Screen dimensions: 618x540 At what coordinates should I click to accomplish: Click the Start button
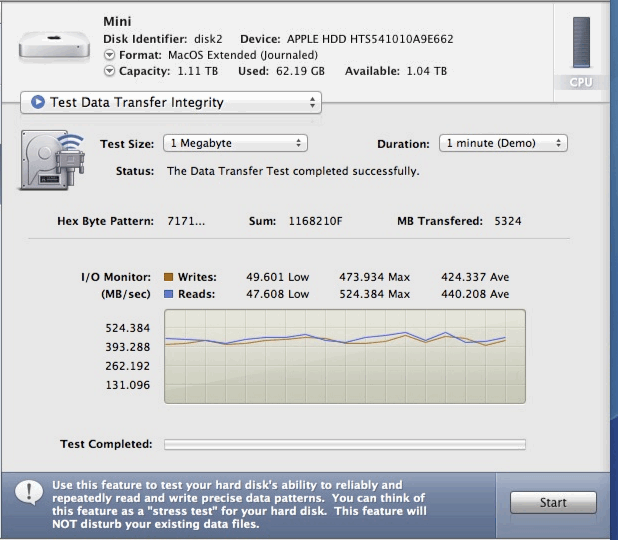[553, 503]
